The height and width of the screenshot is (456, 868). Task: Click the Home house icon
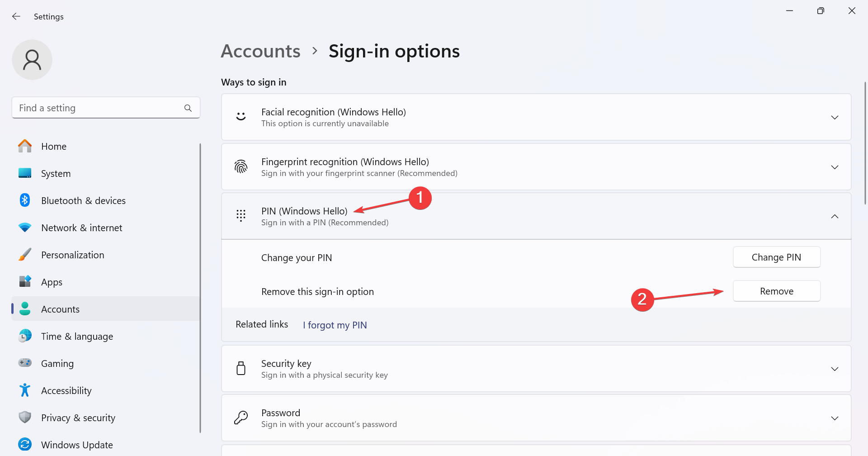tap(25, 146)
